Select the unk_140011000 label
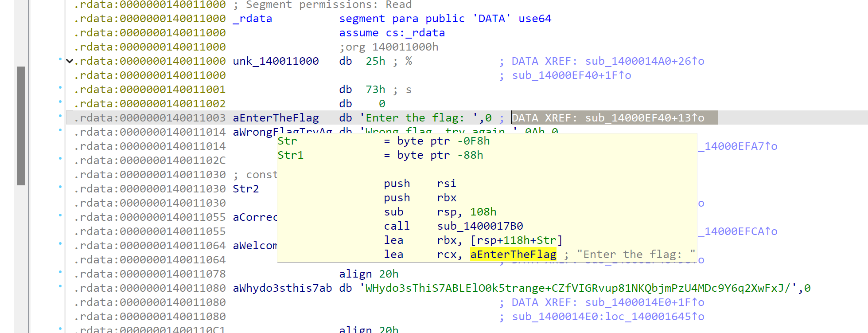The width and height of the screenshot is (868, 333). coord(276,61)
